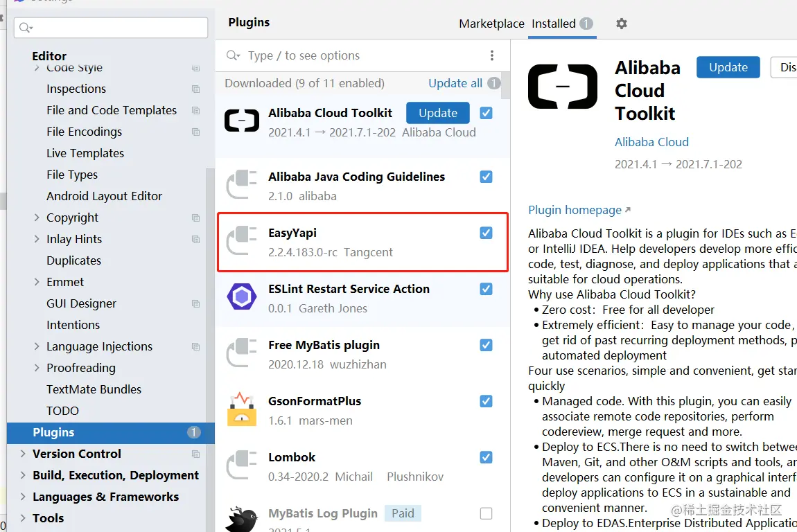Click the settings search magnifier icon

[26, 28]
